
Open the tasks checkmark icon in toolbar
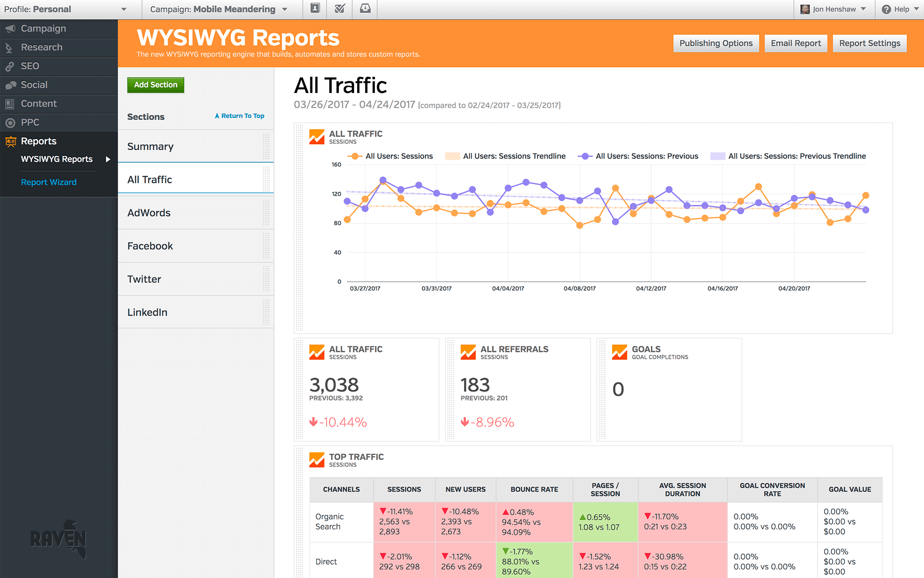pyautogui.click(x=340, y=9)
